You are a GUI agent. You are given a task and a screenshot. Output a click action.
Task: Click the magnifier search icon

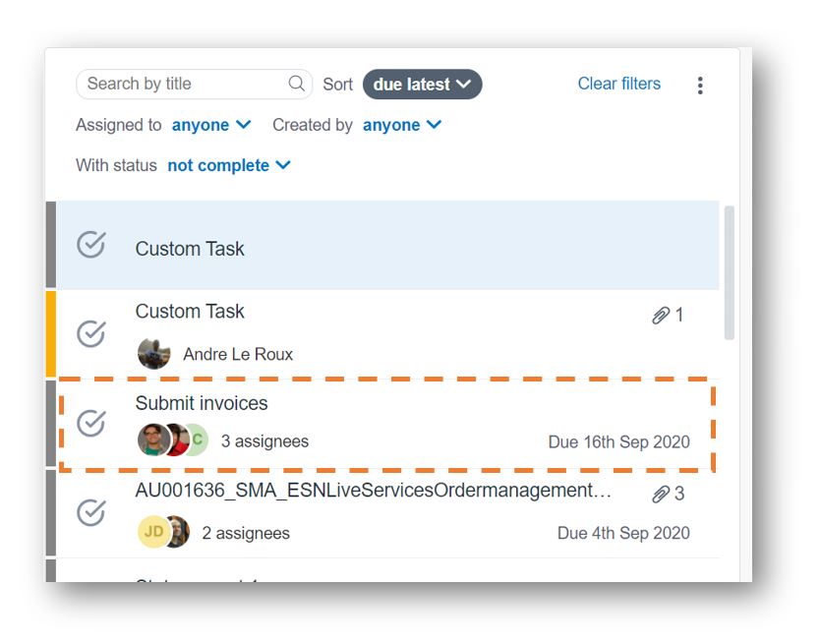click(296, 84)
